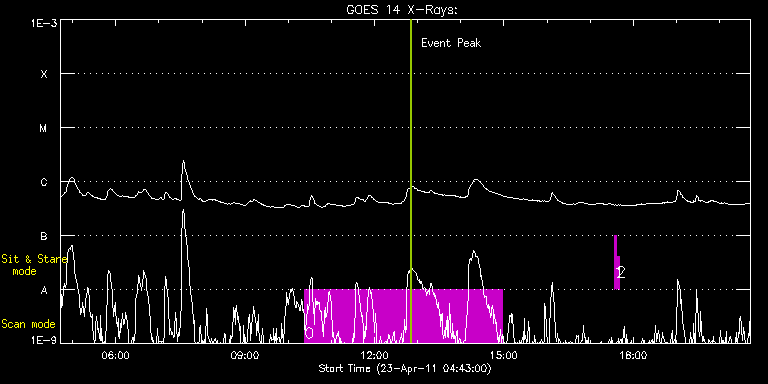Select the yellow Scan mode label

[x=28, y=324]
